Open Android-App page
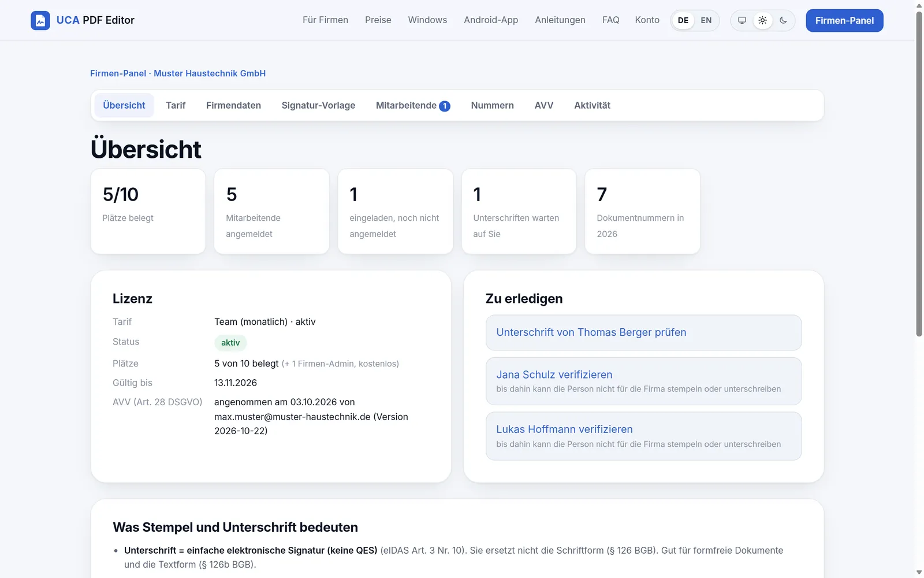This screenshot has height=578, width=924. pyautogui.click(x=491, y=20)
